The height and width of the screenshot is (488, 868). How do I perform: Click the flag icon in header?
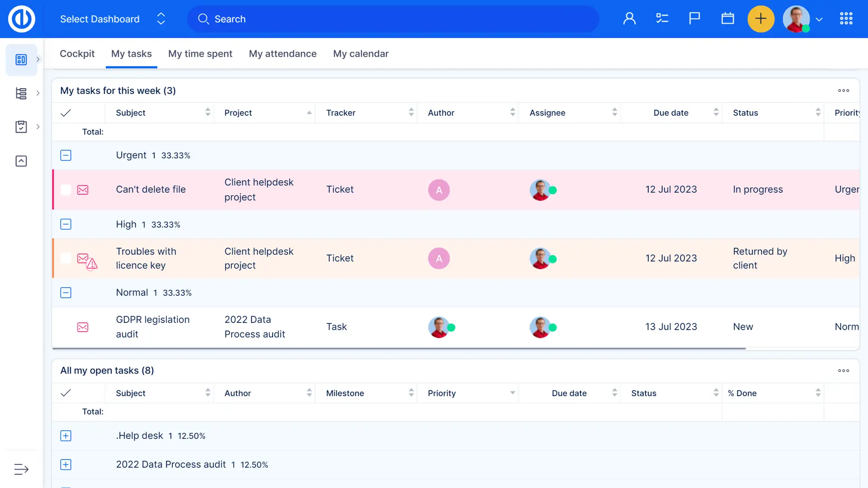pos(694,19)
